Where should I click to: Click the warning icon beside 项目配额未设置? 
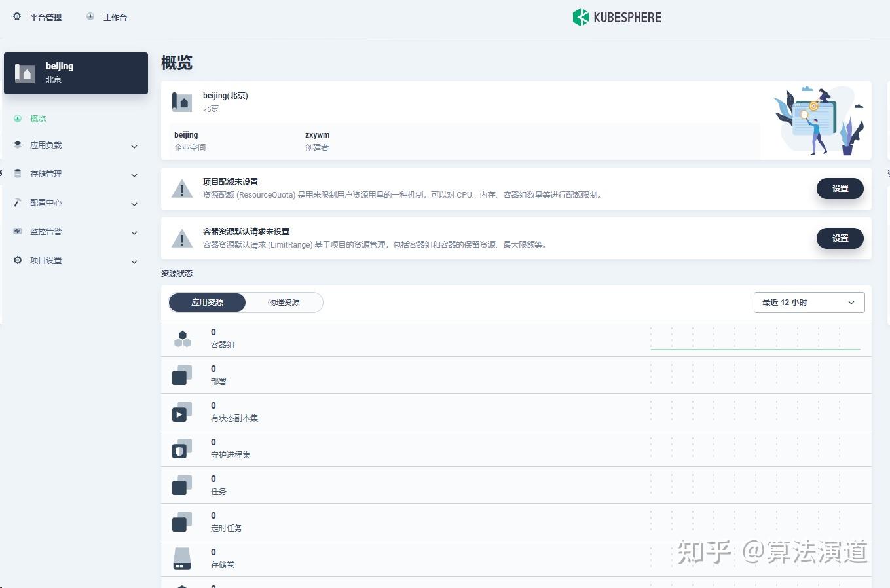click(182, 188)
